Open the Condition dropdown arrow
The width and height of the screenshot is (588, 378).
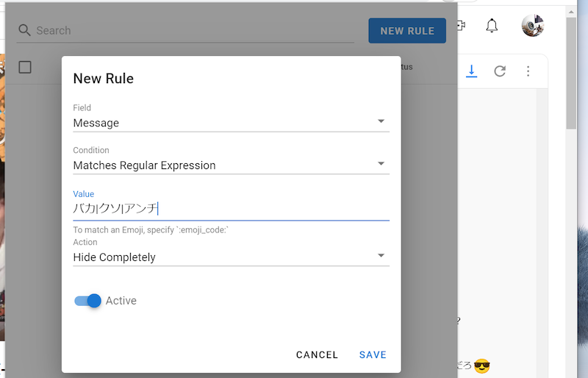(381, 164)
